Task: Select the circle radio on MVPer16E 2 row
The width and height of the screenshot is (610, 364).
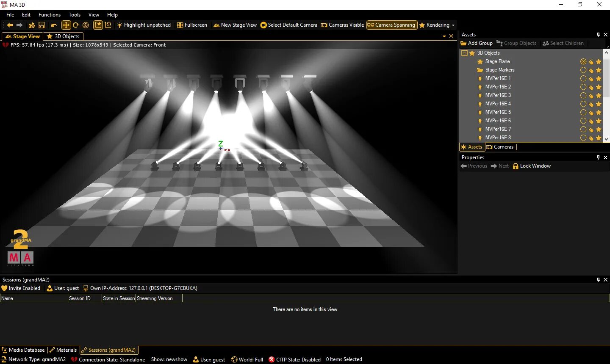Action: pos(583,87)
